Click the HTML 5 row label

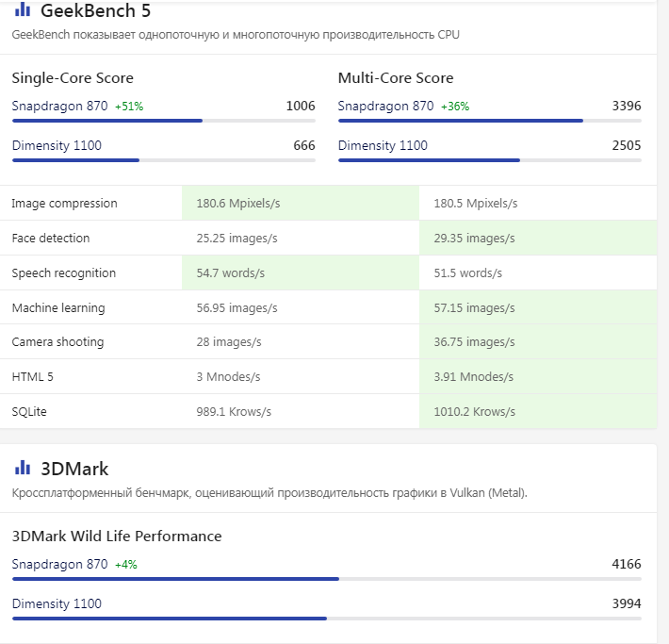coord(32,377)
